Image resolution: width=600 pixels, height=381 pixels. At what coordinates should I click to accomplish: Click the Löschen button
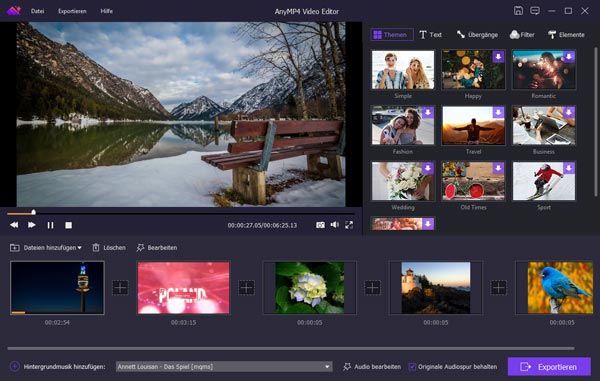[x=109, y=247]
